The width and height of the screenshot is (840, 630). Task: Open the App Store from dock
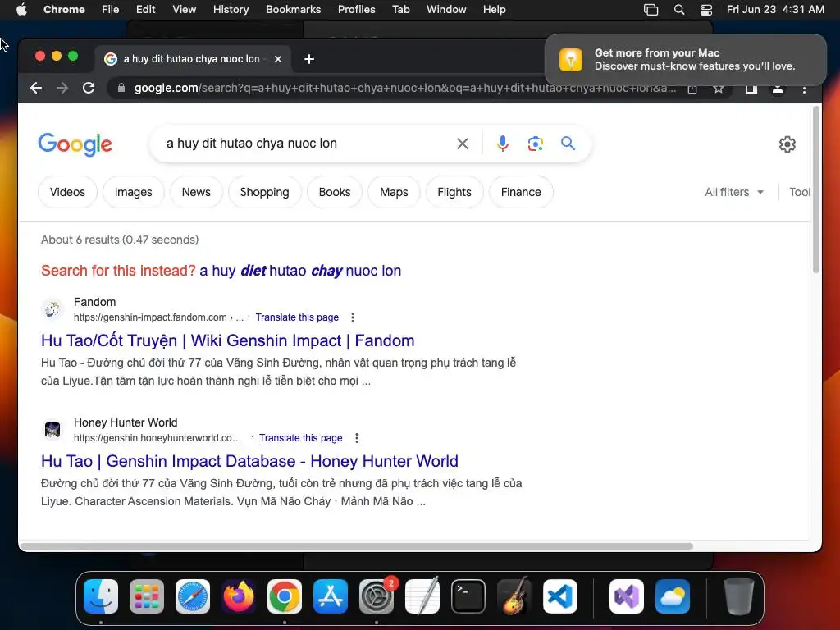coord(331,596)
